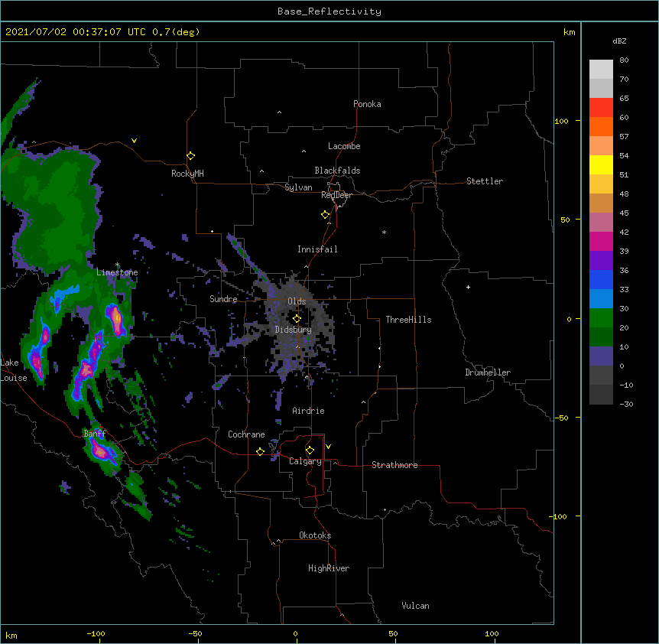
Task: Click the Strathmore label
Action: click(x=394, y=465)
